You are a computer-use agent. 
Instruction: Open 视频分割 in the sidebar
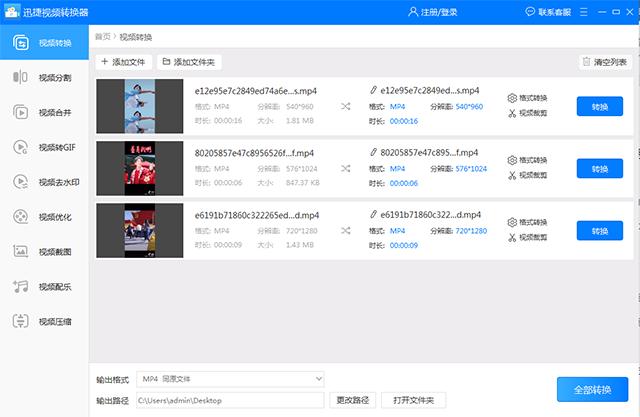pyautogui.click(x=44, y=77)
